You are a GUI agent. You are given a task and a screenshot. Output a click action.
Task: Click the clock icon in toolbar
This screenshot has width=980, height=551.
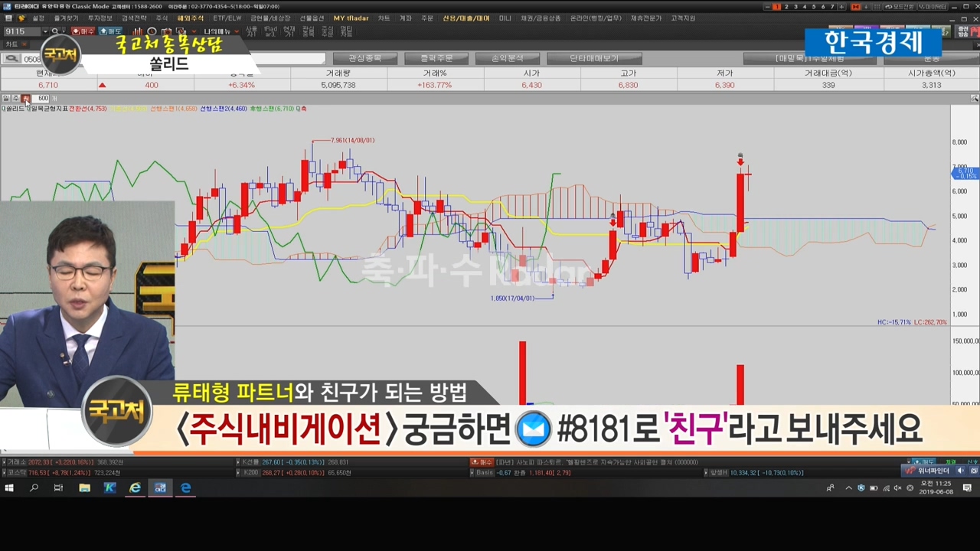(x=152, y=31)
